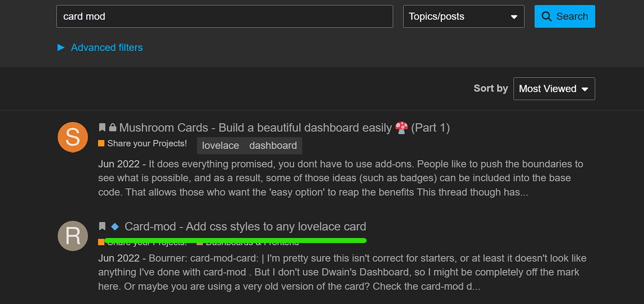Viewport: 644px width, 304px height.
Task: Click inside the search input field
Action: [x=224, y=16]
